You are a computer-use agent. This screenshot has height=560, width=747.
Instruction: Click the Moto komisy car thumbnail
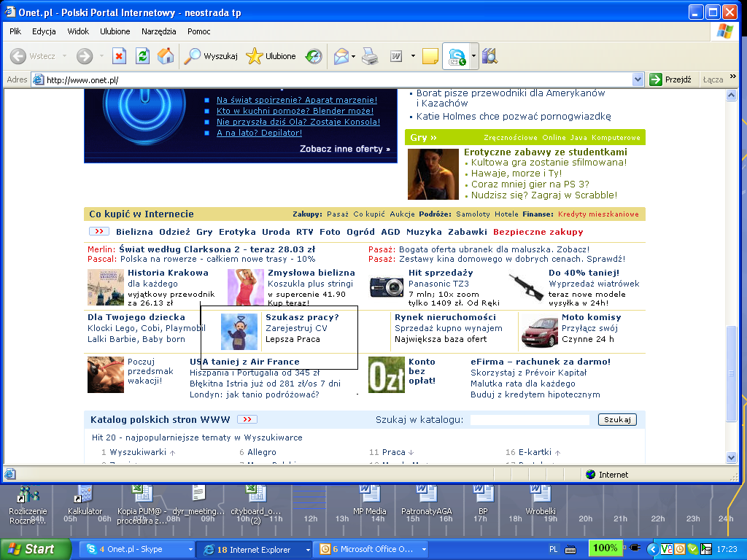(x=539, y=331)
